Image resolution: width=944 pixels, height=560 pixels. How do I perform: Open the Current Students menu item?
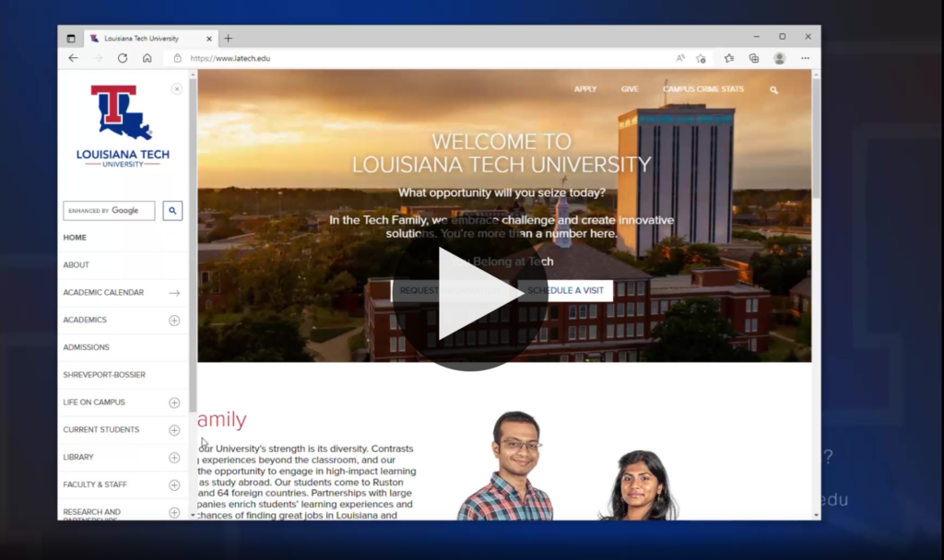(x=101, y=430)
